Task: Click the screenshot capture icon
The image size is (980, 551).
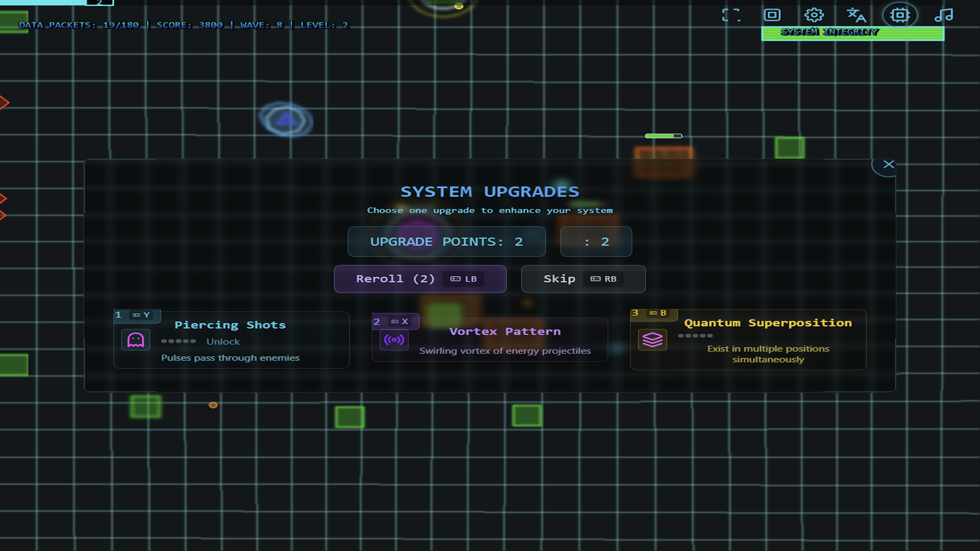Action: [x=772, y=15]
